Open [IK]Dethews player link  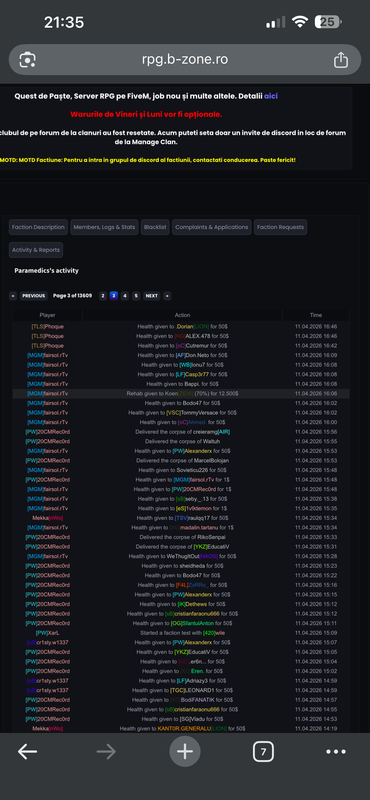193,605
